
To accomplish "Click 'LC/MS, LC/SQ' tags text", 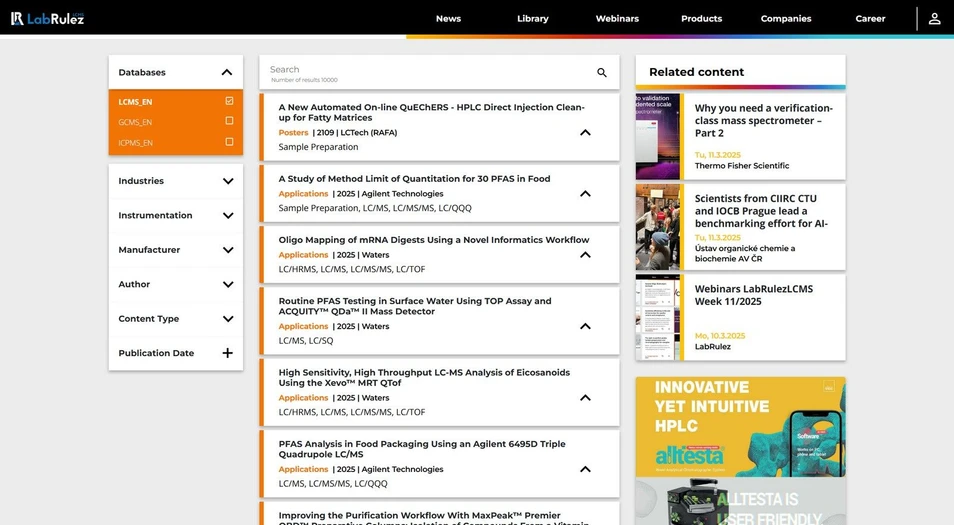I will 305,341.
